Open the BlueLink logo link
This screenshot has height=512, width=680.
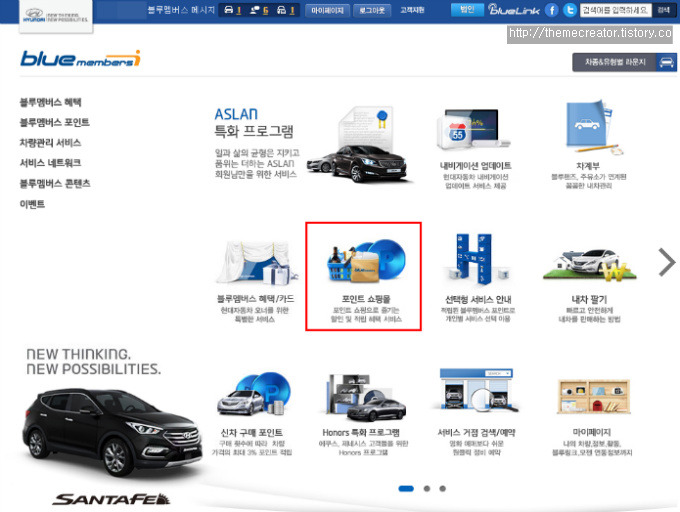coord(513,10)
